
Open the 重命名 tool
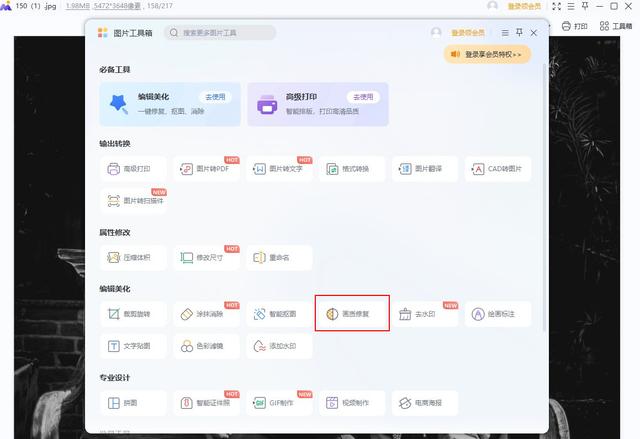[x=279, y=257]
